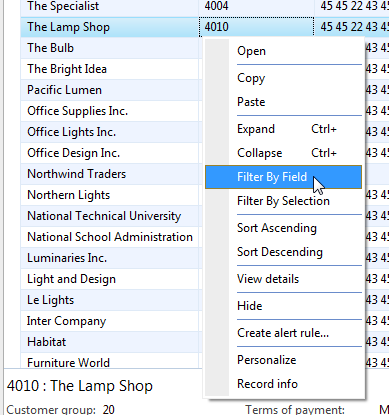Choose Expand in the context menu
Viewport: 389px width, 415px height.
[283, 129]
